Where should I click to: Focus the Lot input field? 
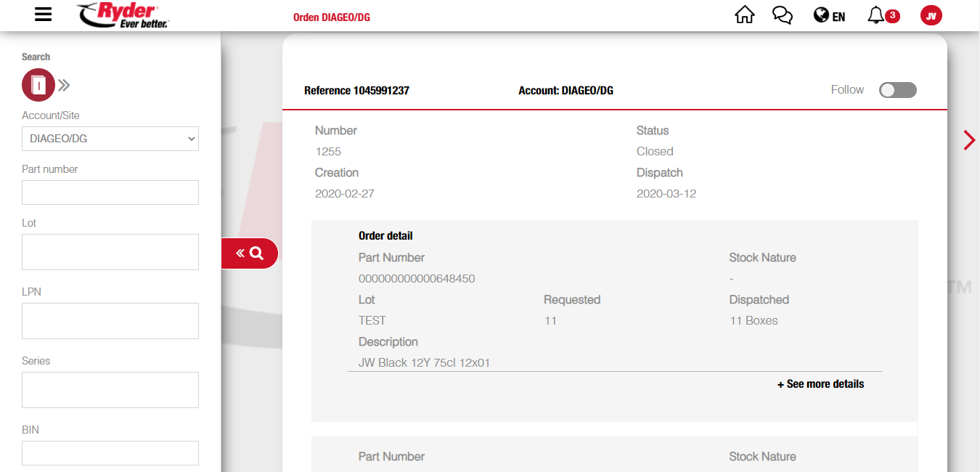click(x=110, y=252)
